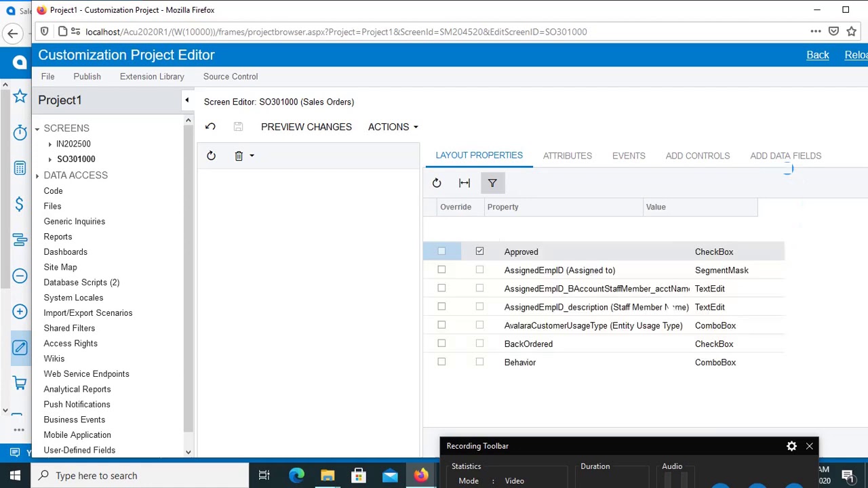Go back with browser back arrow
This screenshot has height=488, width=868.
(x=13, y=33)
